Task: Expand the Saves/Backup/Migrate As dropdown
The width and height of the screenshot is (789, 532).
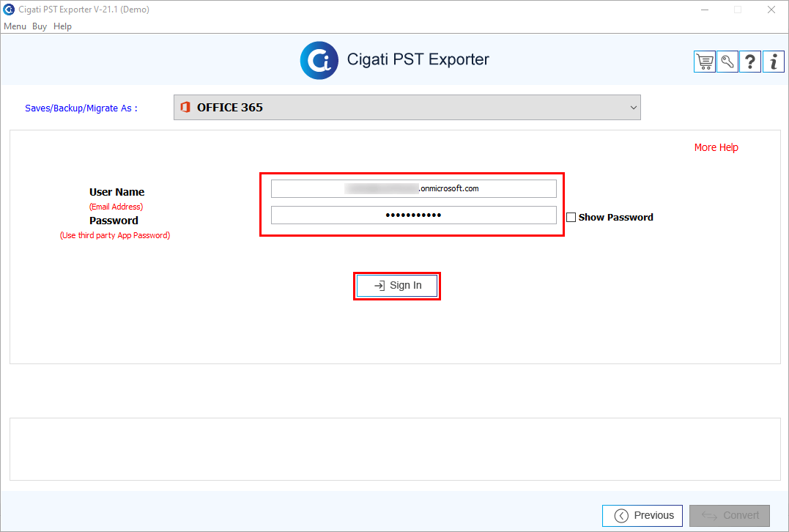Action: click(407, 107)
